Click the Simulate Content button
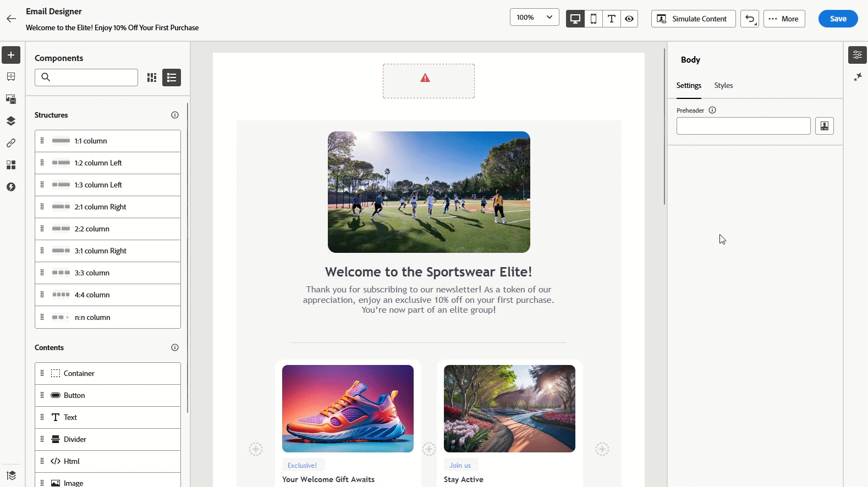Viewport: 868px width, 487px height. click(x=694, y=19)
